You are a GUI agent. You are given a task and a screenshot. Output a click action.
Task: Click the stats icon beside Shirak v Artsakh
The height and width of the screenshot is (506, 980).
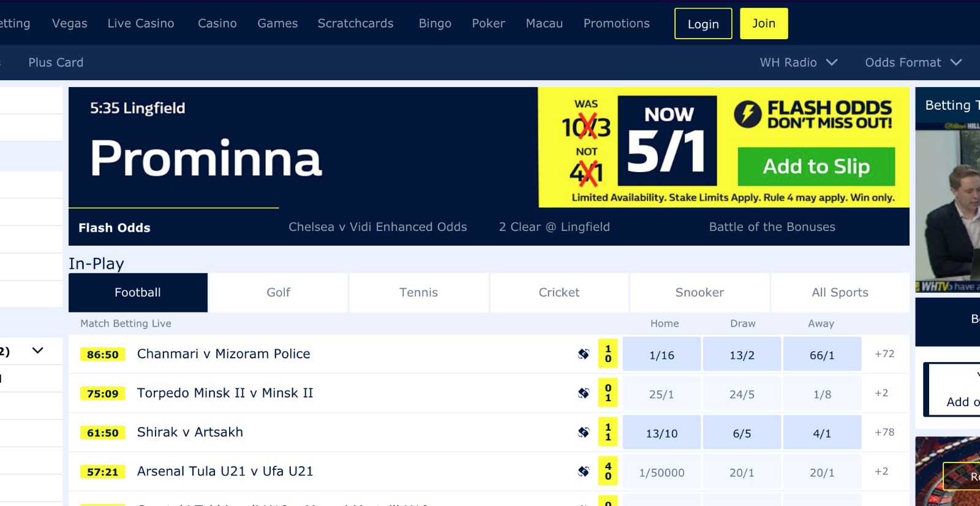click(583, 432)
